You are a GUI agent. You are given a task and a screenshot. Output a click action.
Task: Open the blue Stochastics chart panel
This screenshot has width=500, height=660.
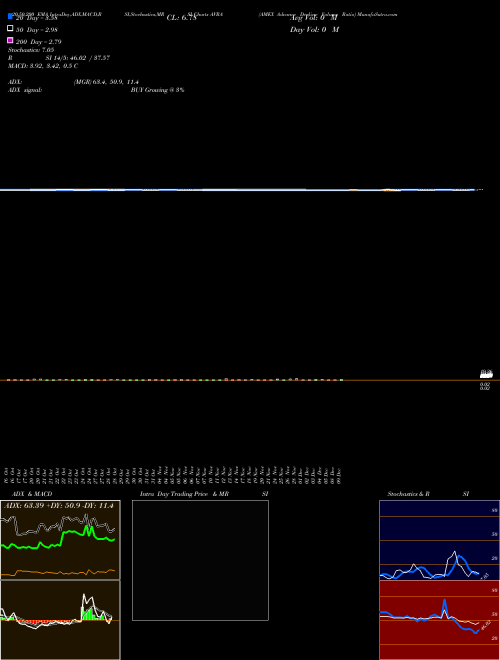point(439,540)
